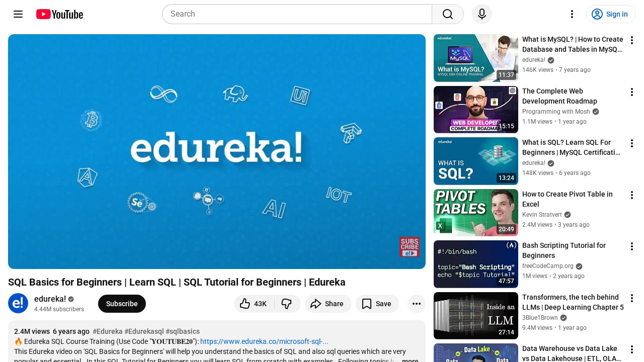Open the hamburger guide menu
The image size is (644, 362).
point(18,14)
